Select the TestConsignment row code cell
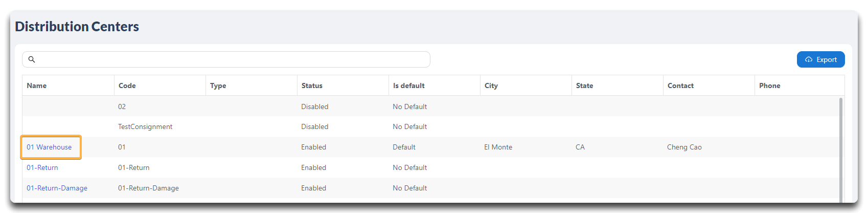This screenshot has width=868, height=213. click(145, 126)
